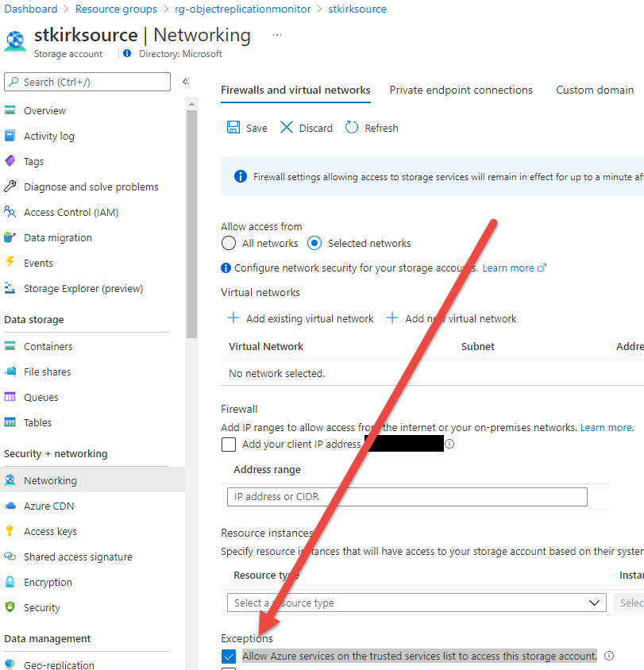This screenshot has width=644, height=670.
Task: Open the ellipsis more options menu in header
Action: click(277, 35)
